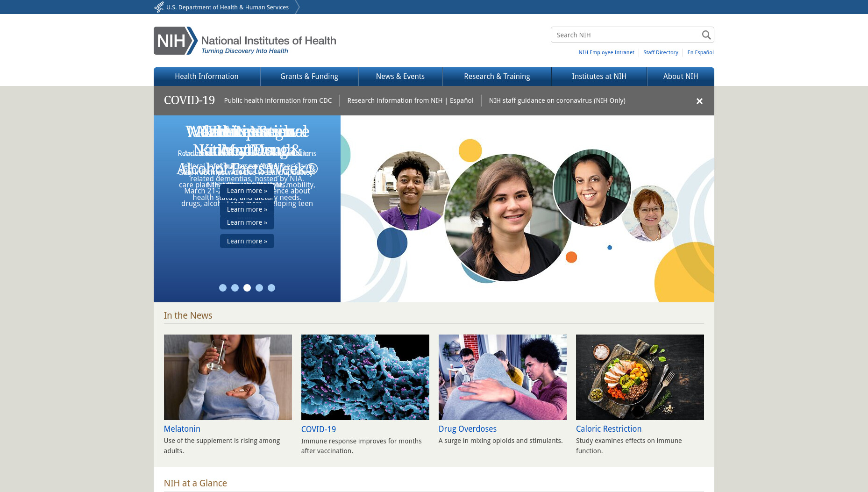Select the second carousel slide dot
The image size is (868, 492).
[235, 288]
